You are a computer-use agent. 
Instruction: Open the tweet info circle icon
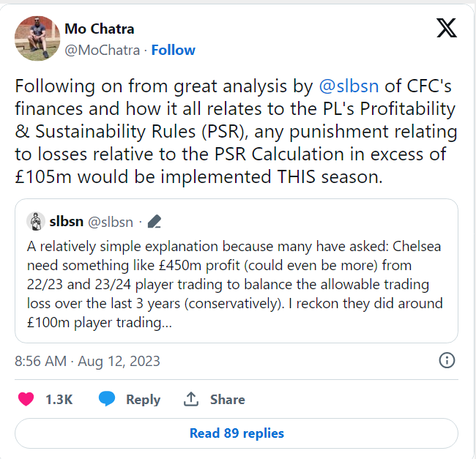(447, 360)
